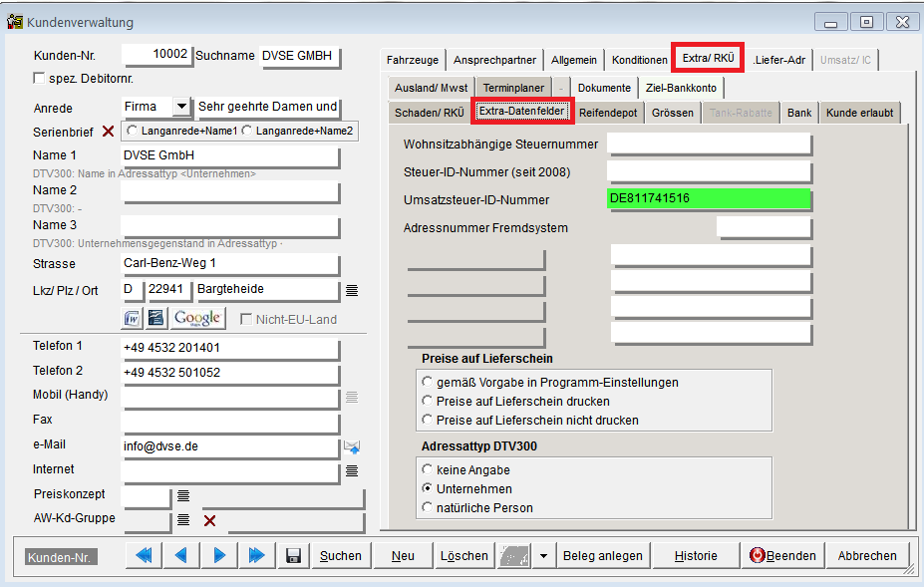Image resolution: width=924 pixels, height=587 pixels.
Task: Select the Langanrede+Name1 radio option
Action: click(133, 131)
